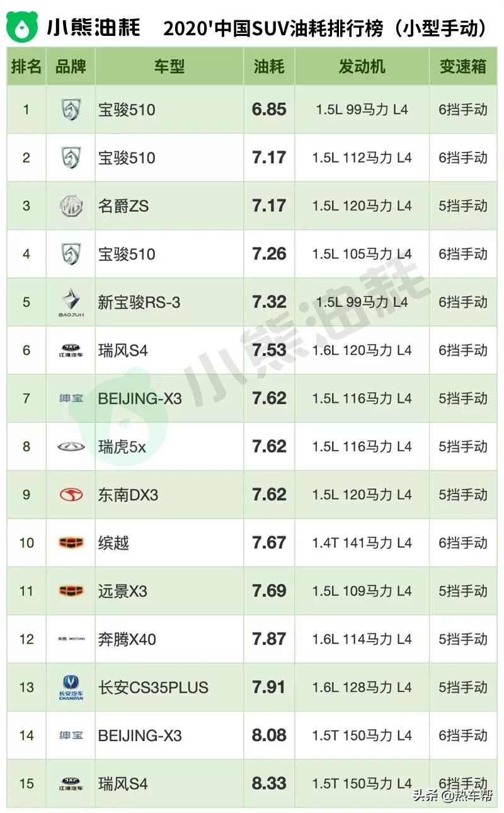Image resolution: width=504 pixels, height=813 pixels.
Task: Click the 6.85 fuel consumption value
Action: tap(269, 110)
